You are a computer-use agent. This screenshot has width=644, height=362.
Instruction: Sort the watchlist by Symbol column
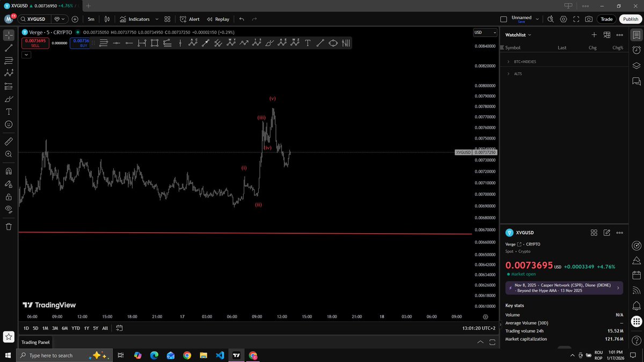pos(513,48)
